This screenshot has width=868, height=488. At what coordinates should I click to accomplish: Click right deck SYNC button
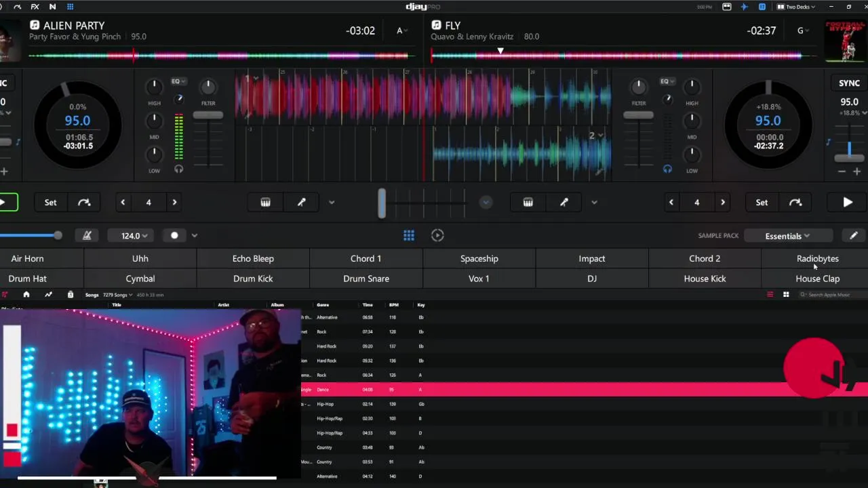coord(849,83)
